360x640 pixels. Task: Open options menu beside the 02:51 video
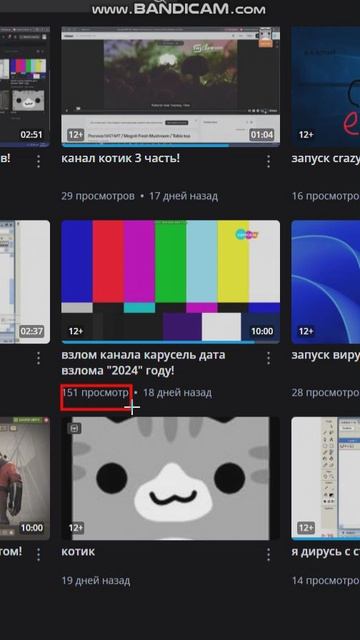point(38,161)
